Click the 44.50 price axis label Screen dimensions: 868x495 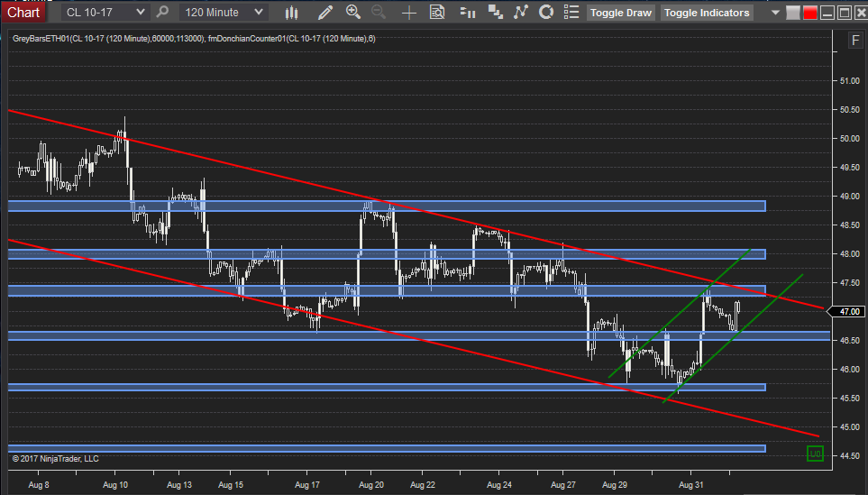(849, 455)
